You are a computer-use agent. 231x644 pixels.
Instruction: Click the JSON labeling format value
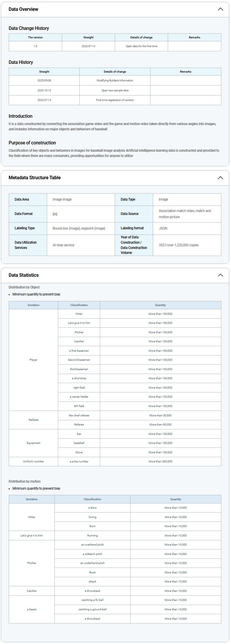163,228
